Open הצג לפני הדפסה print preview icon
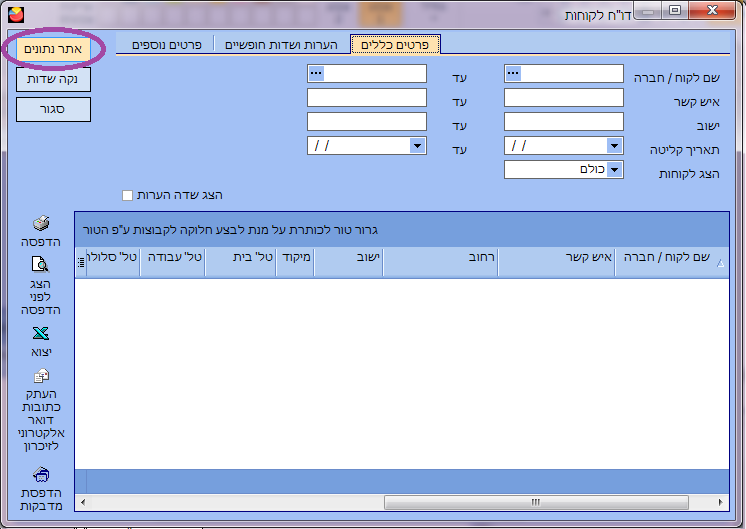The width and height of the screenshot is (746, 529). point(41,265)
